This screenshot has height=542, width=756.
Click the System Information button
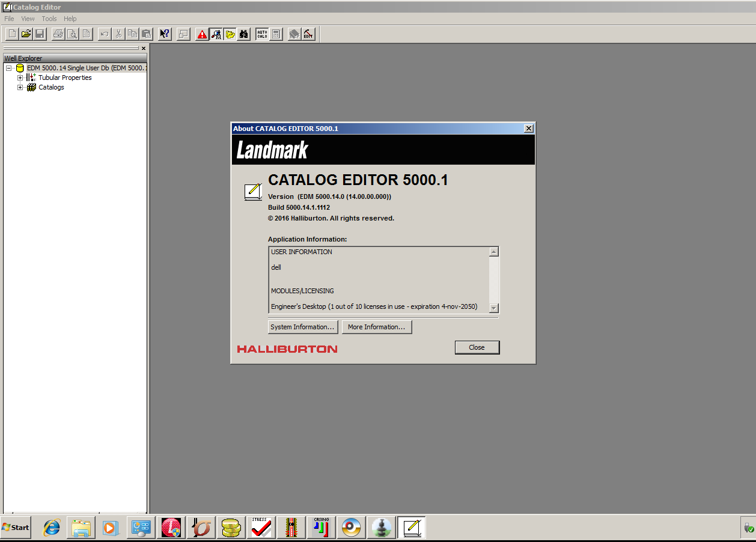tap(302, 327)
